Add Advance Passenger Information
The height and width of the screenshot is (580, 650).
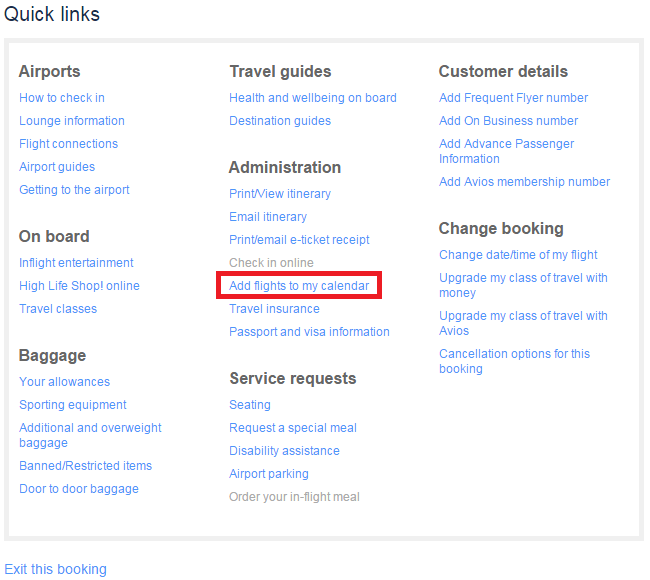(x=507, y=151)
